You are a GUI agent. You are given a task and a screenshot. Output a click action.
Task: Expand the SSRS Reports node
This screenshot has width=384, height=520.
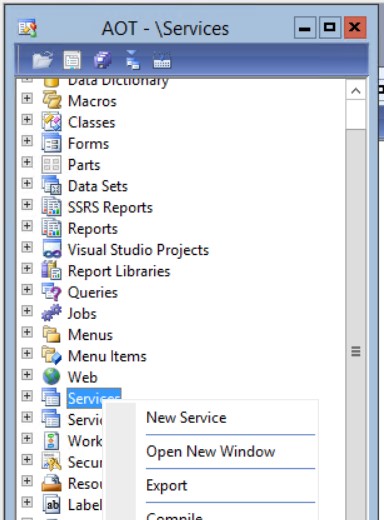click(27, 204)
